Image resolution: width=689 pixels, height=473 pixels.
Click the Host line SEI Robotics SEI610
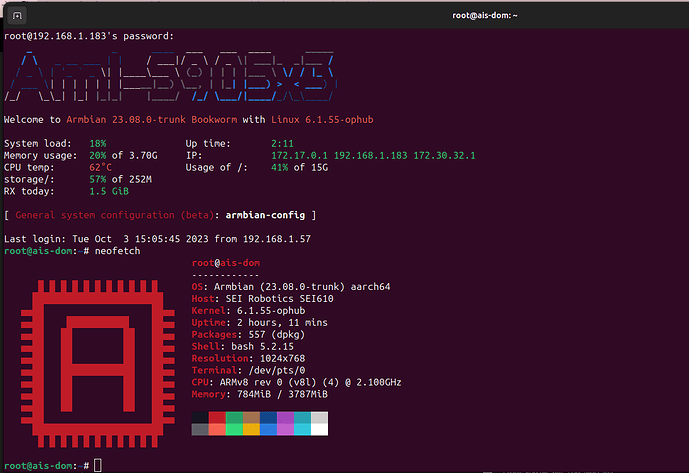[x=262, y=298]
